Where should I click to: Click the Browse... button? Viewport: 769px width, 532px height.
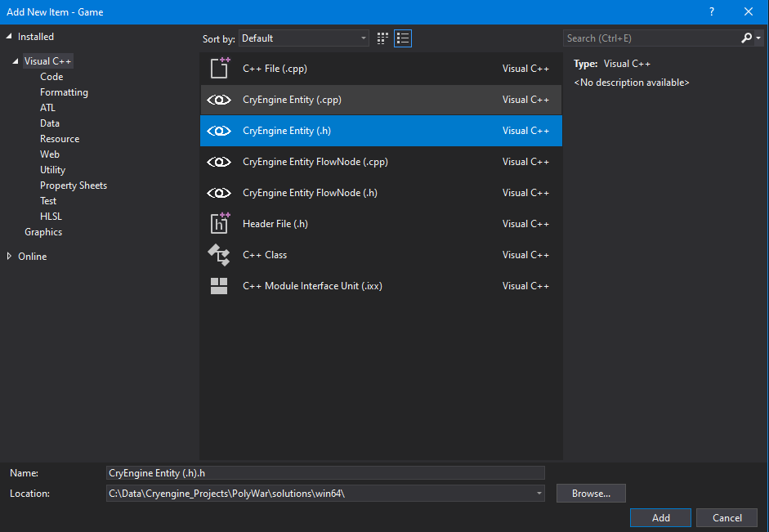pos(591,494)
